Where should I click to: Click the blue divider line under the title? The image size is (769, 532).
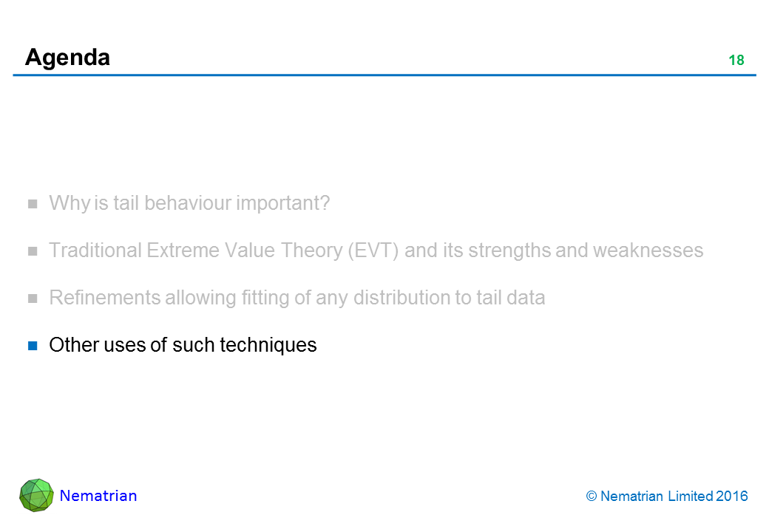(x=384, y=75)
